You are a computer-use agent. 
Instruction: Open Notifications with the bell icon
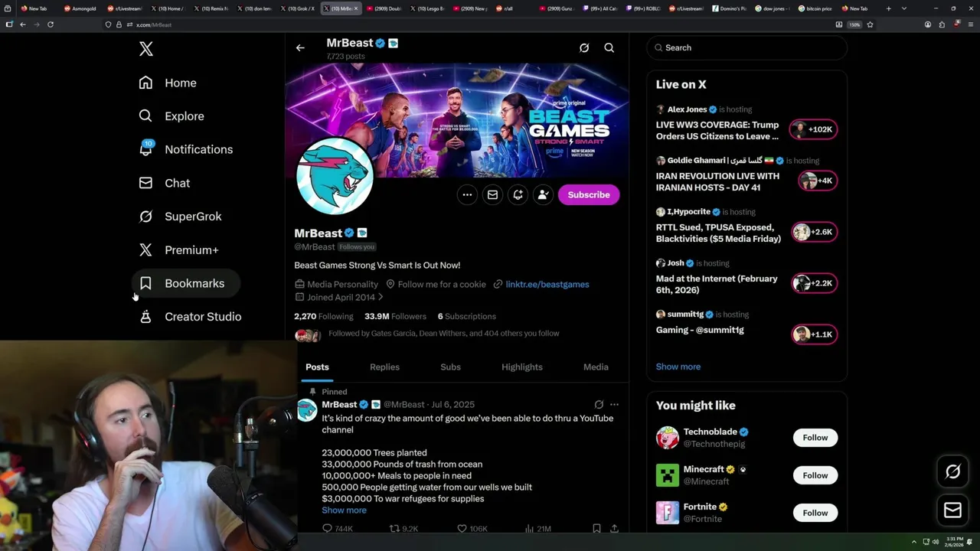click(x=186, y=149)
